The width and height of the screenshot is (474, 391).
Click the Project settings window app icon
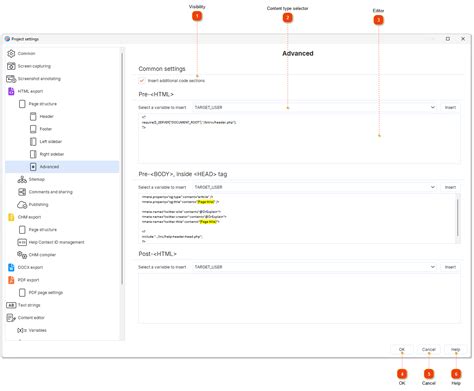point(7,39)
